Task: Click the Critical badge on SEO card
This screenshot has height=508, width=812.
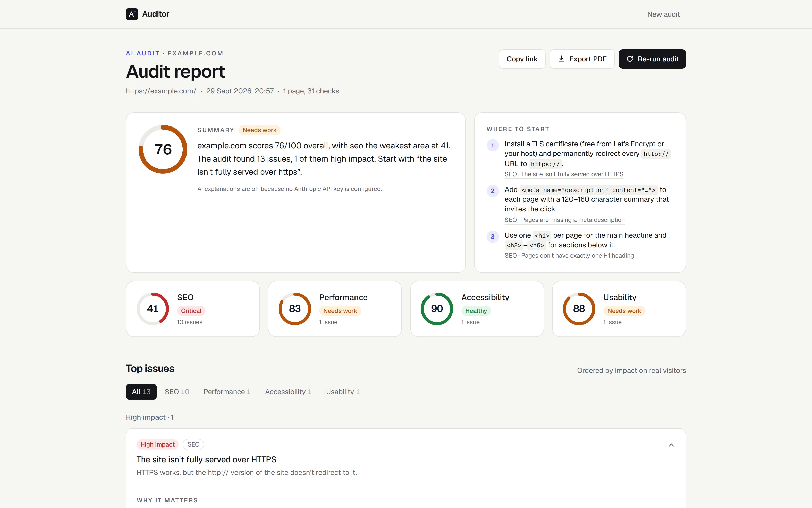Action: point(191,311)
